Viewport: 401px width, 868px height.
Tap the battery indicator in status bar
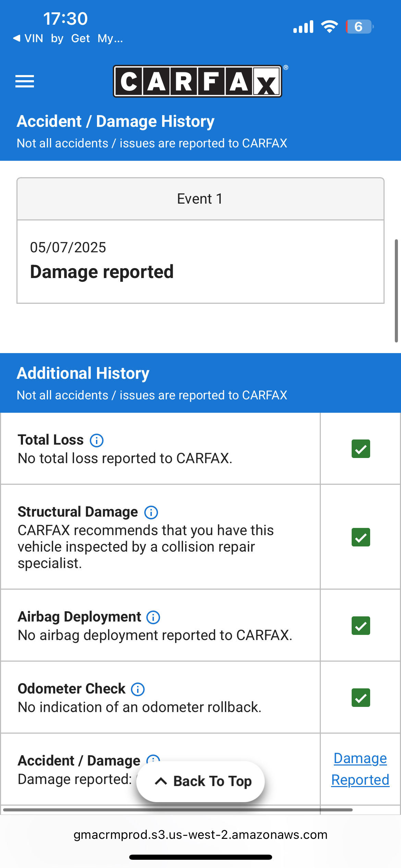pyautogui.click(x=360, y=27)
